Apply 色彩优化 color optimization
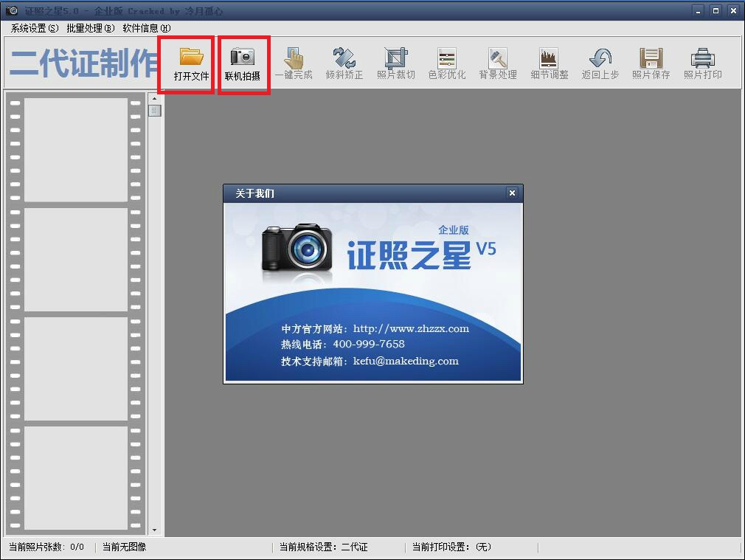Image resolution: width=745 pixels, height=560 pixels. pos(446,63)
